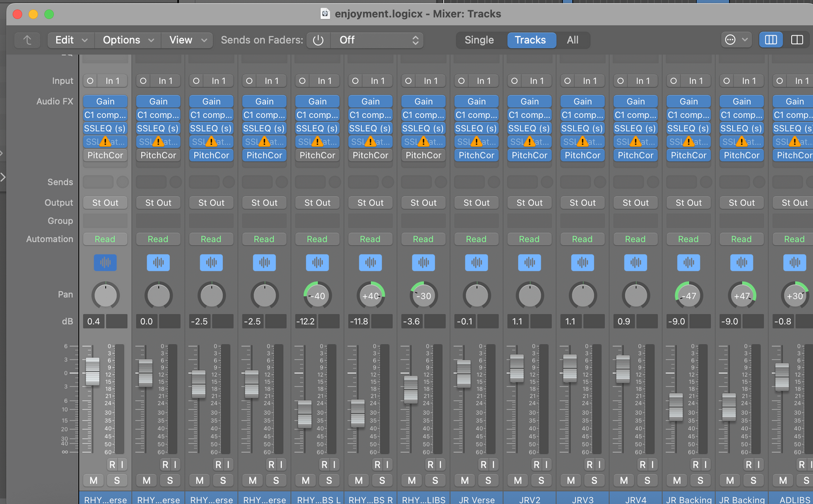Click the warning plug-in slot on JRV2 strip
This screenshot has width=813, height=504.
pos(529,142)
